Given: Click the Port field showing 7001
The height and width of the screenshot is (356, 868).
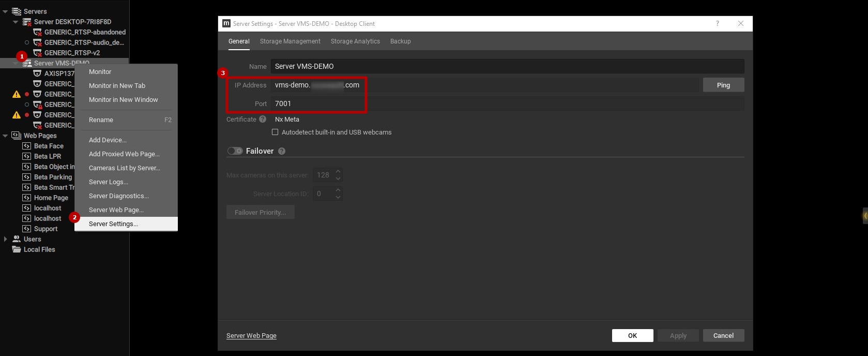Looking at the screenshot, I should [x=507, y=103].
